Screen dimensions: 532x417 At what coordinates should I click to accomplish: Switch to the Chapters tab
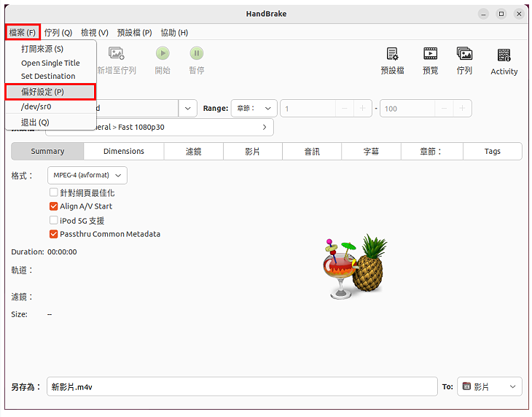pos(432,152)
